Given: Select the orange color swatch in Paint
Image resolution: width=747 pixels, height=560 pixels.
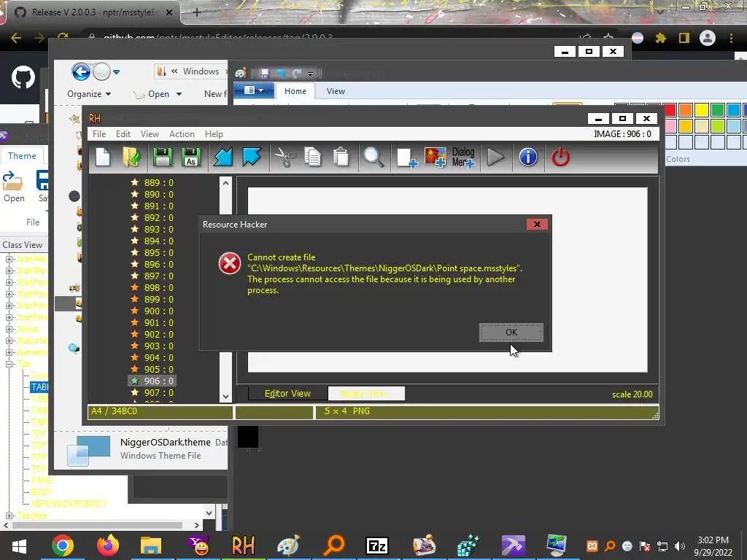Looking at the screenshot, I should 686,110.
